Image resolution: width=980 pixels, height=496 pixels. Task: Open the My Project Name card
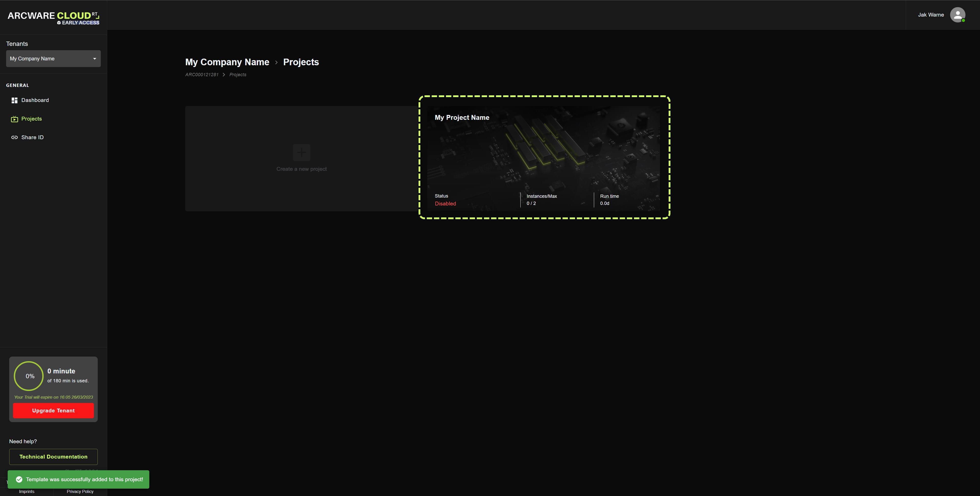[543, 158]
